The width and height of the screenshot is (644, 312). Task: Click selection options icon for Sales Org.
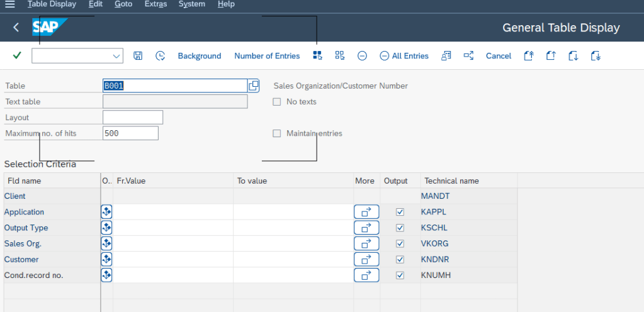click(x=106, y=243)
